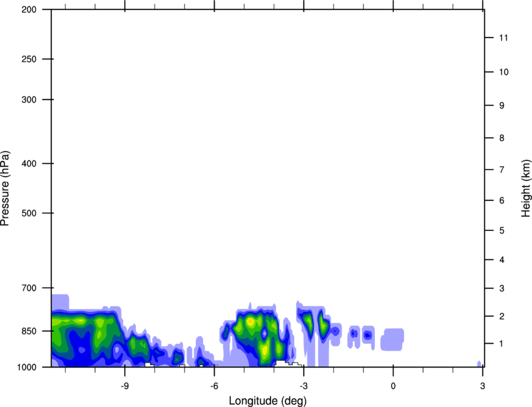
Task: Click the 8 km height tick label
Action: point(501,138)
